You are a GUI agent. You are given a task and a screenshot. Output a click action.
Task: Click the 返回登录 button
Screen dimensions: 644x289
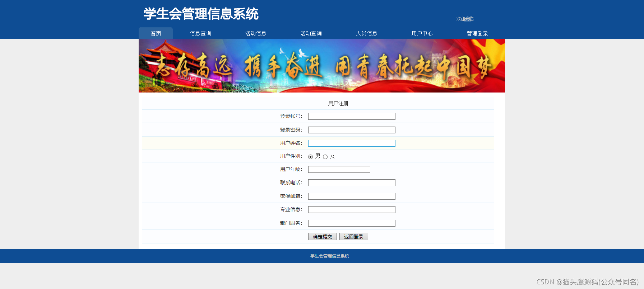pyautogui.click(x=354, y=237)
